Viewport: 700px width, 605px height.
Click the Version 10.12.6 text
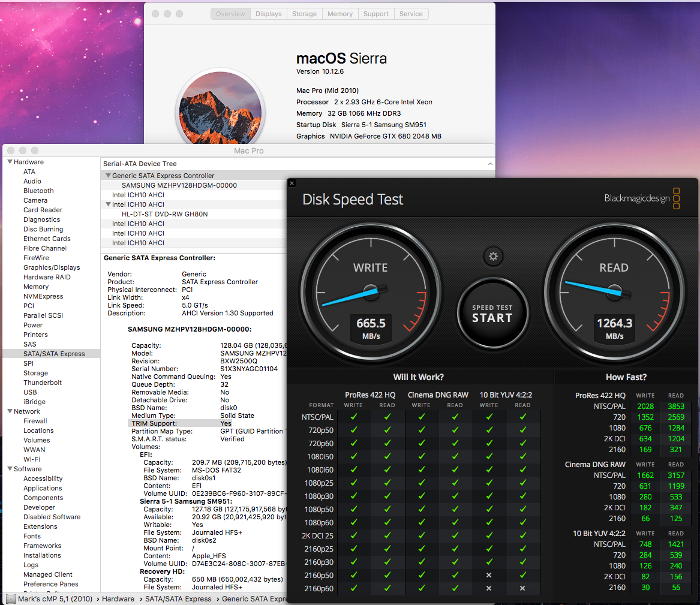click(320, 71)
